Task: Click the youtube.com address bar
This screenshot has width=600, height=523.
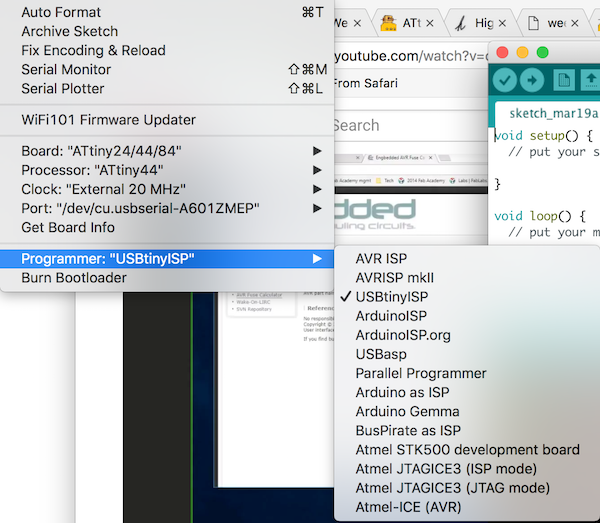Action: 411,57
